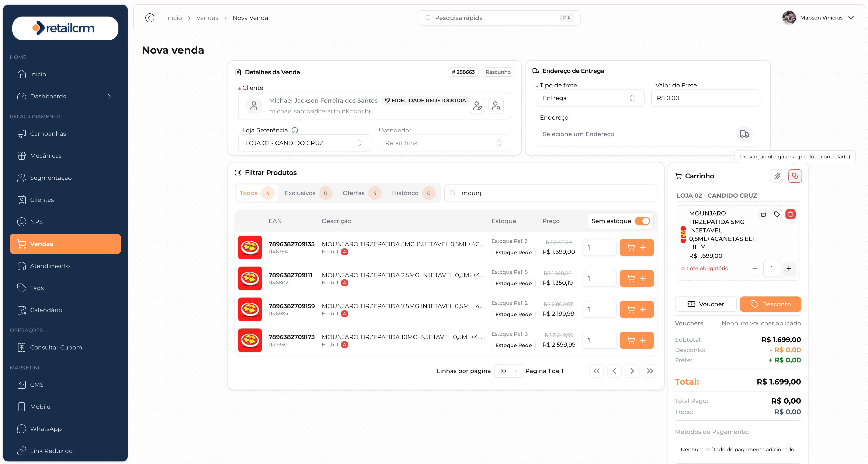Open Atendimento in sidebar
The height and width of the screenshot is (464, 868).
click(65, 266)
